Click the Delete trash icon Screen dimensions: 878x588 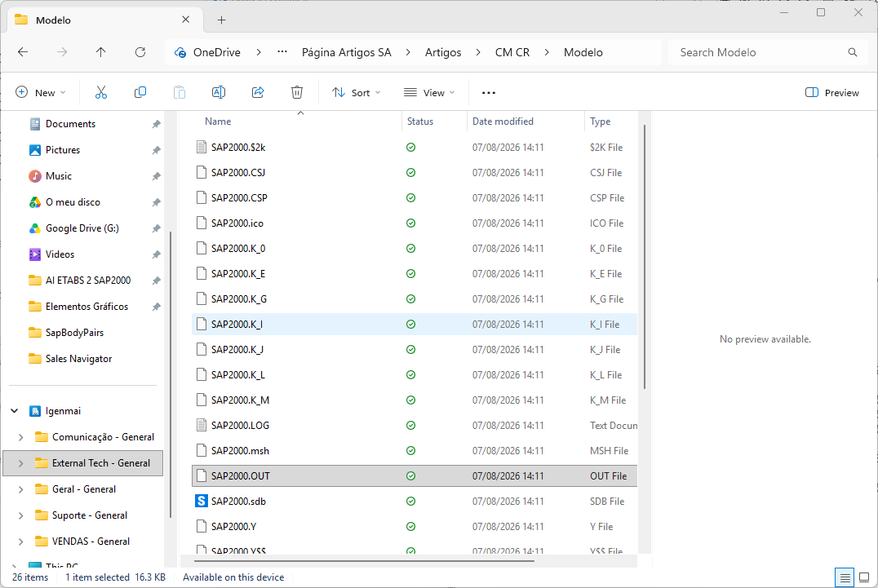coord(297,92)
